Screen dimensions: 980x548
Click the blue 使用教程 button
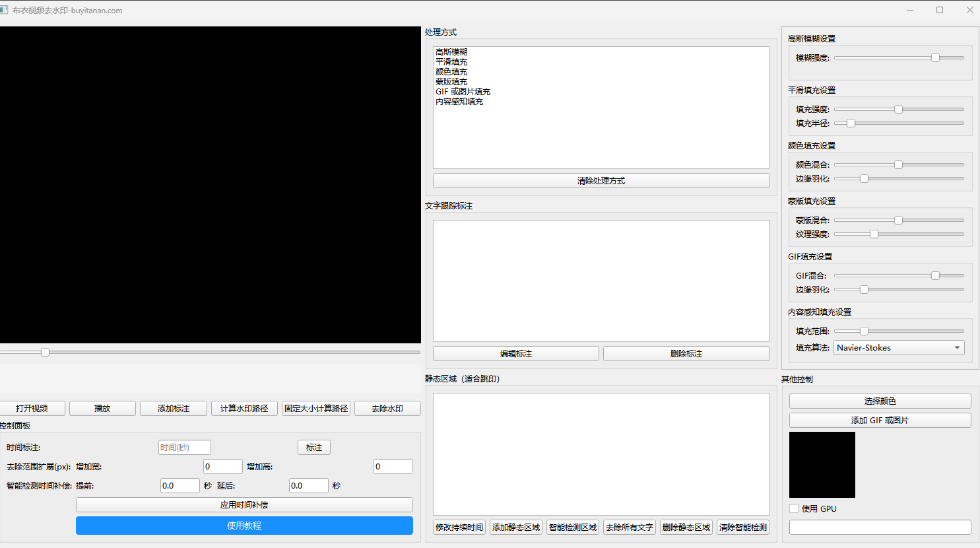(244, 526)
